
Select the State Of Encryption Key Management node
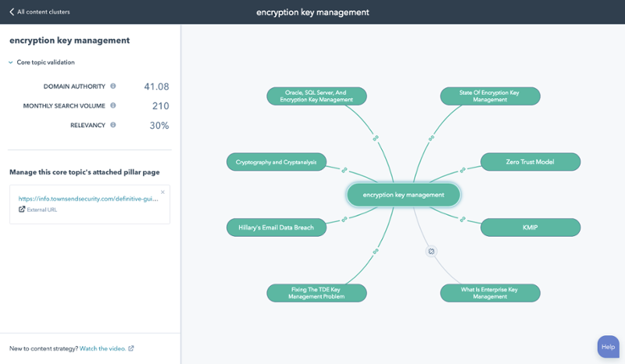(x=490, y=96)
